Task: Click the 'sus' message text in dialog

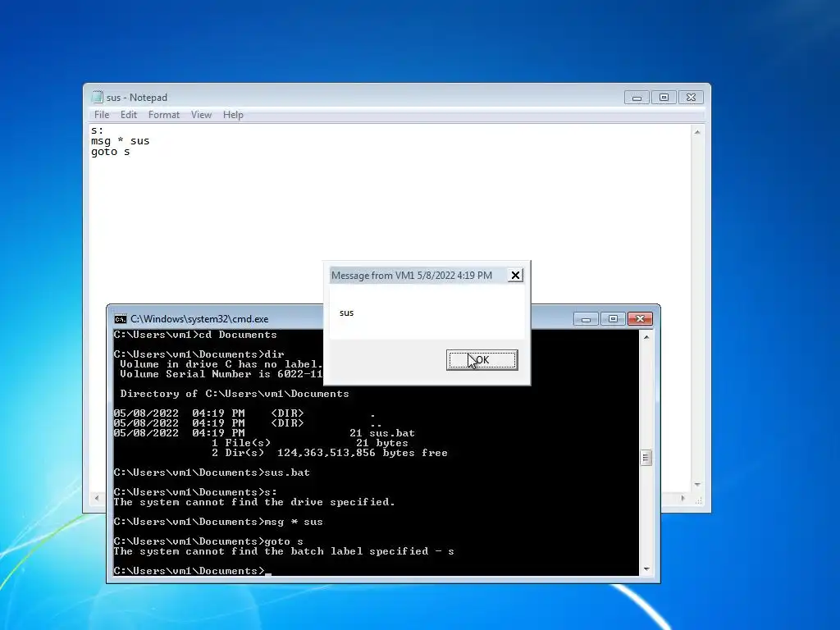Action: pos(347,313)
